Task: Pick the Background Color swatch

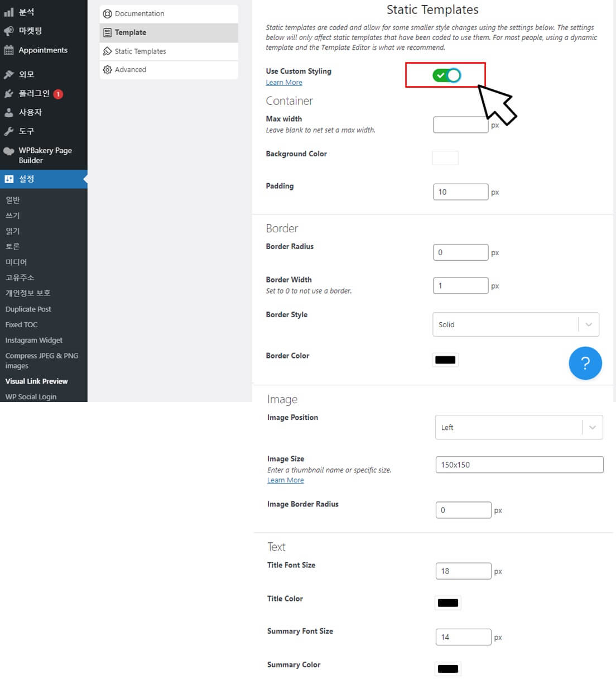Action: point(445,158)
